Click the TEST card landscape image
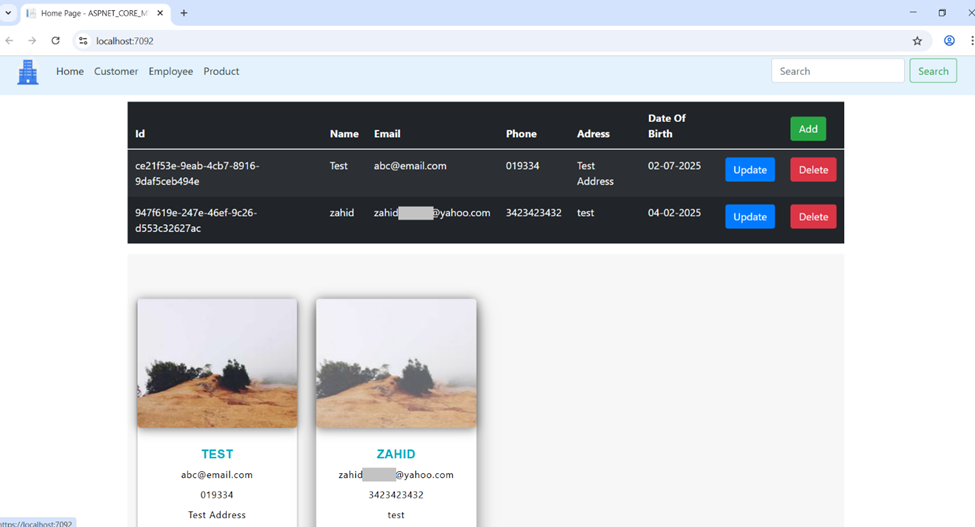Viewport: 975px width, 527px height. pyautogui.click(x=217, y=363)
